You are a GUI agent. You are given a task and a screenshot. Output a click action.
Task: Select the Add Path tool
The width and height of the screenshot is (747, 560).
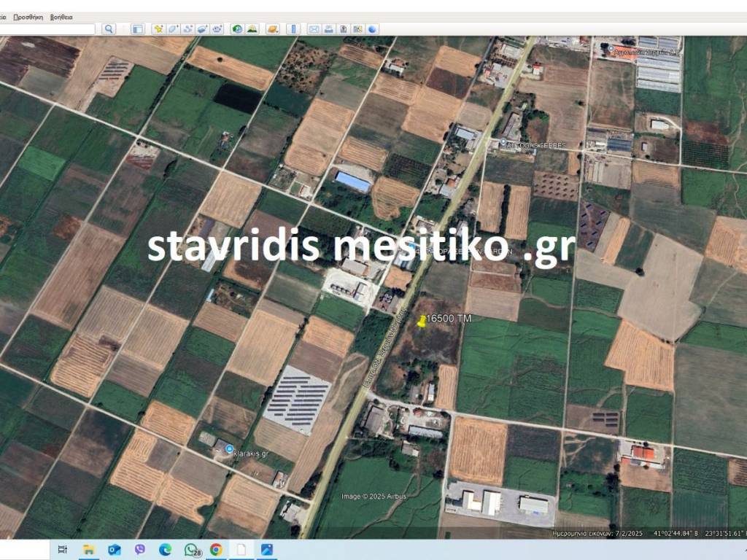187,29
